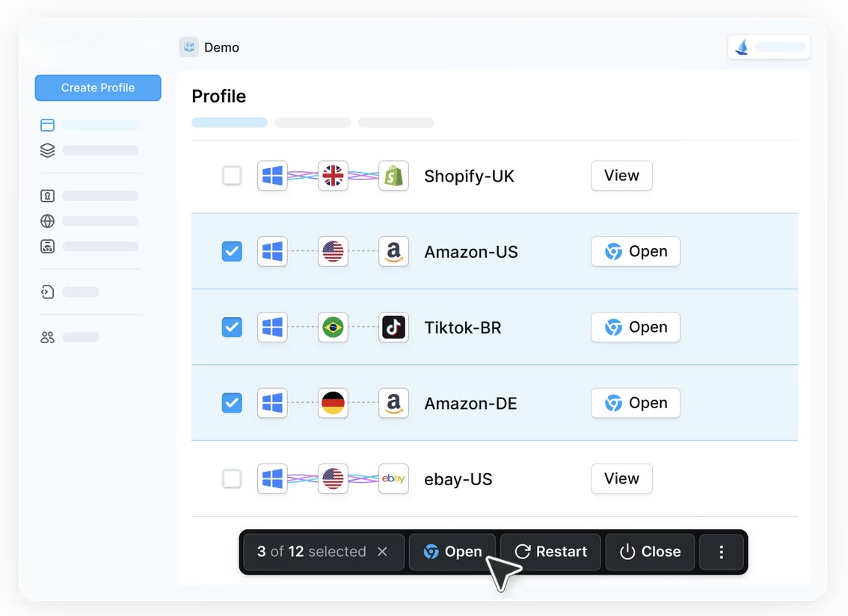Click View button for Shopify-UK
Viewport: 848px width, 616px height.
coord(621,176)
